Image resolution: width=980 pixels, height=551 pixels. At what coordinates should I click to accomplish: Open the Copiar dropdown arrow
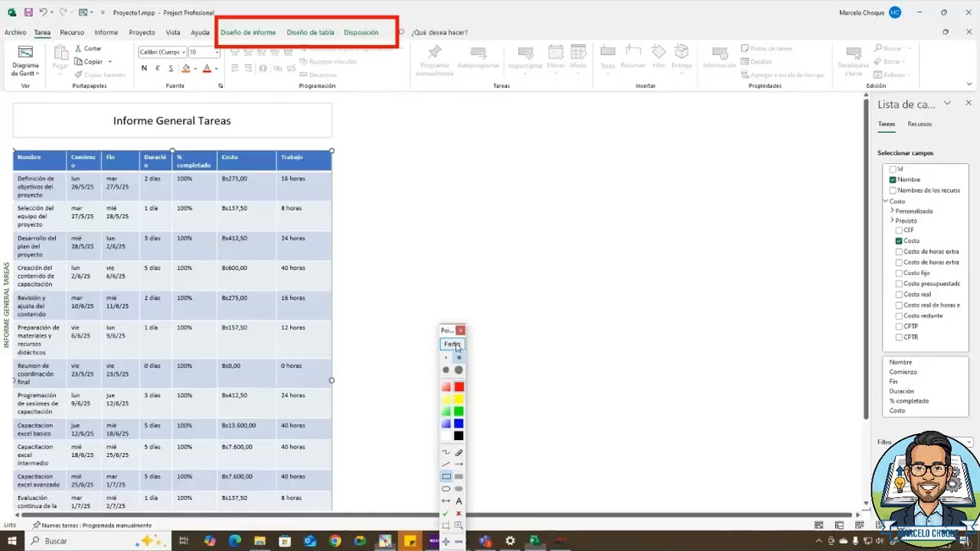pyautogui.click(x=109, y=61)
